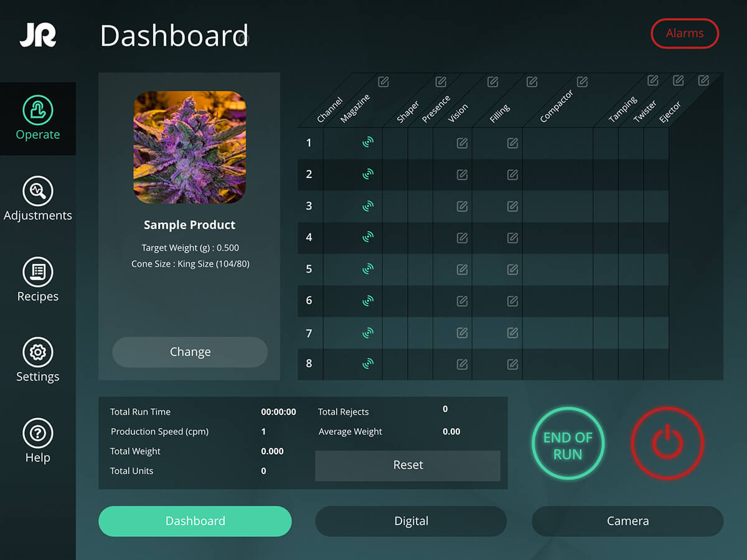Image resolution: width=747 pixels, height=560 pixels.
Task: Edit Filling for channel 8
Action: tap(512, 364)
